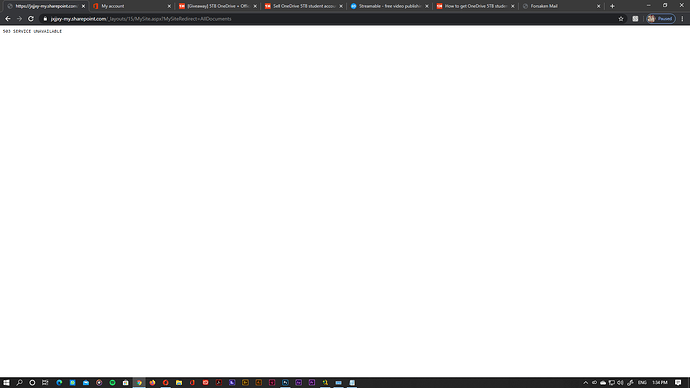Open Cortana circle icon in taskbar

tap(32, 383)
